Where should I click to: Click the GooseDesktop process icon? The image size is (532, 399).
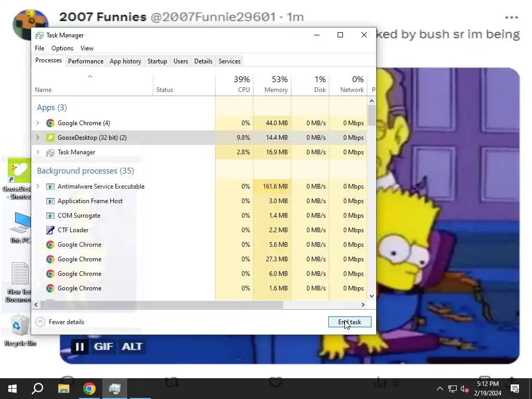[50, 138]
